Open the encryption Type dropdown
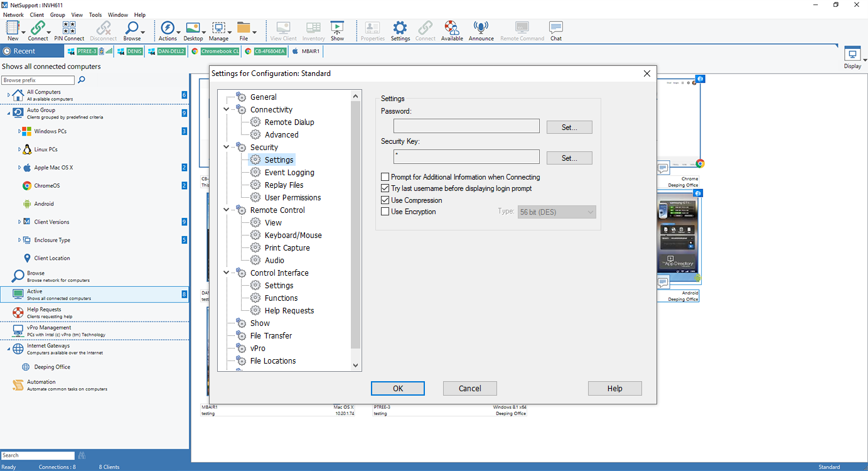This screenshot has width=868, height=471. 557,212
